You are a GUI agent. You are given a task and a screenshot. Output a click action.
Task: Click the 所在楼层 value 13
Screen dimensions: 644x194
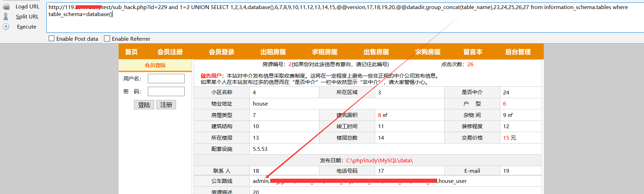[x=256, y=138]
